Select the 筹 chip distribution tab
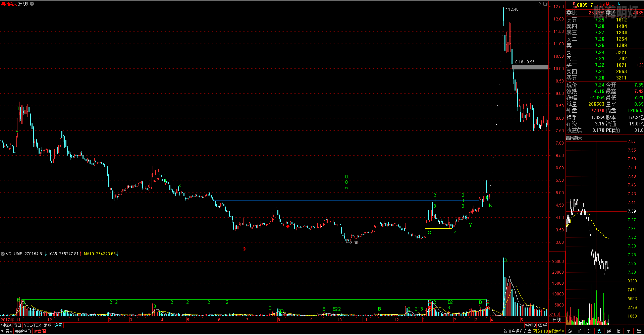Image resolution: width=644 pixels, height=335 pixels. 639,331
